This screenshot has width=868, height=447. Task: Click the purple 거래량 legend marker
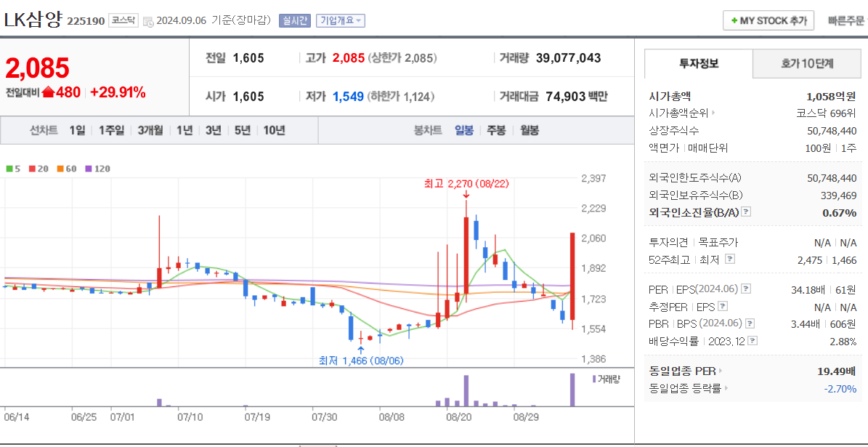595,379
